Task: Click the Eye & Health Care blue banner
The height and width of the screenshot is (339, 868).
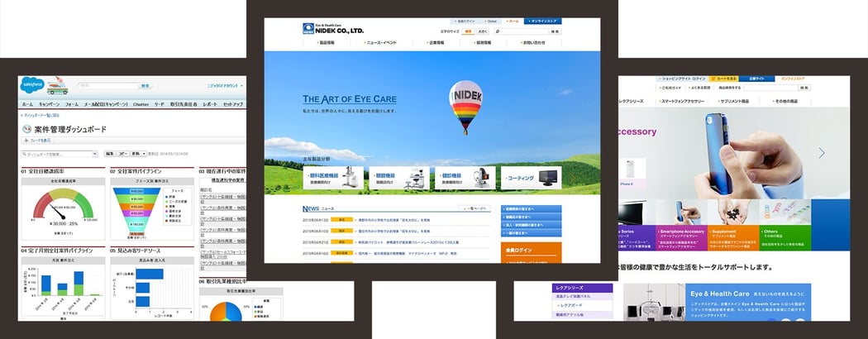Action: pos(748,303)
